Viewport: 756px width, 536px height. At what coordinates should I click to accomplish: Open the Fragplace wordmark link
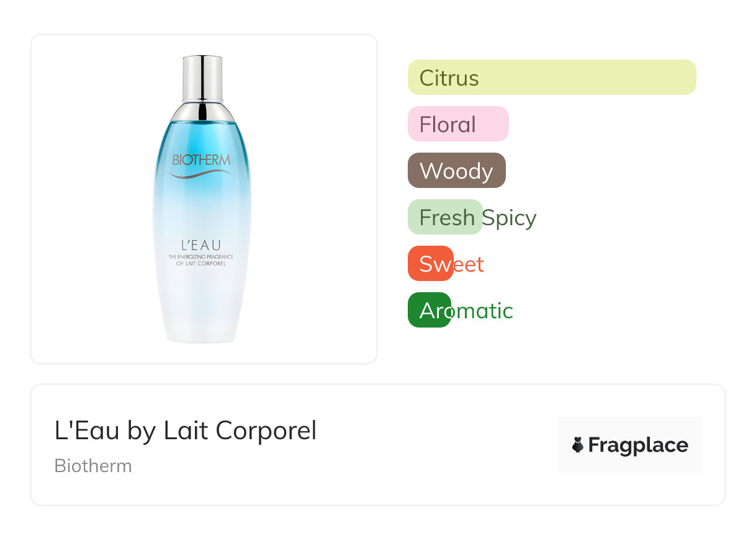(638, 445)
